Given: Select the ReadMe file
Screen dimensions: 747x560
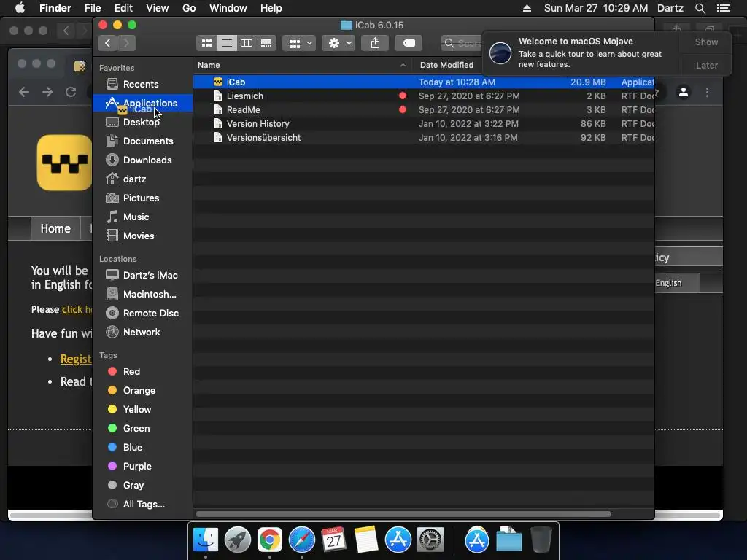Looking at the screenshot, I should coord(424,109).
